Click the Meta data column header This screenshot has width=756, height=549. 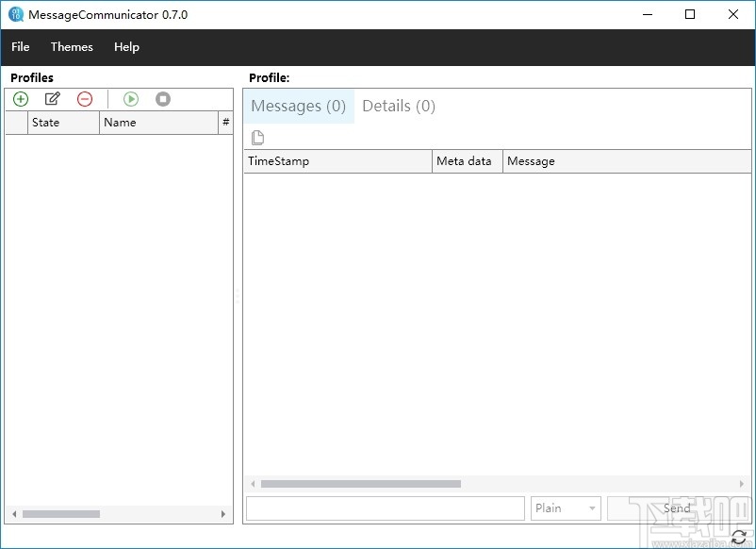click(x=466, y=160)
